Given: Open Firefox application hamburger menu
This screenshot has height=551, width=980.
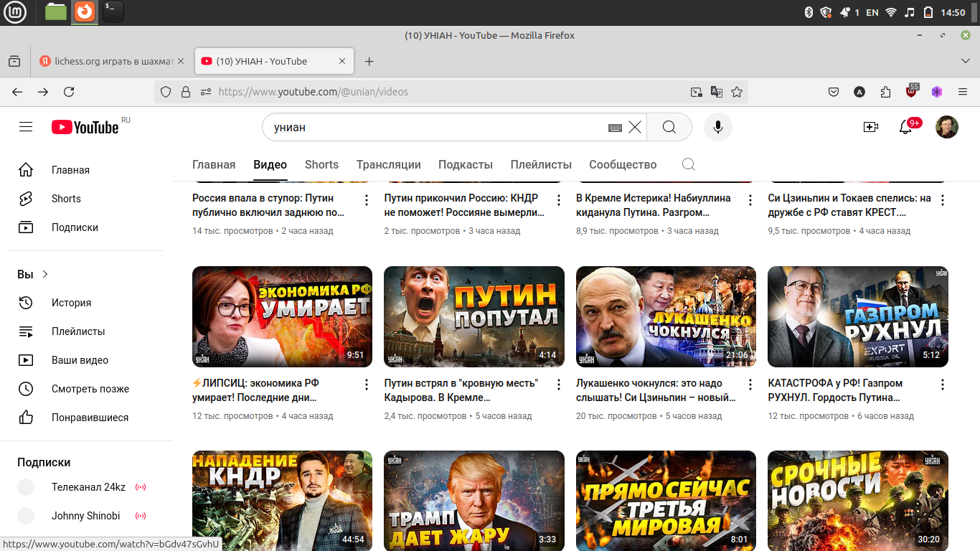Looking at the screenshot, I should [x=963, y=92].
